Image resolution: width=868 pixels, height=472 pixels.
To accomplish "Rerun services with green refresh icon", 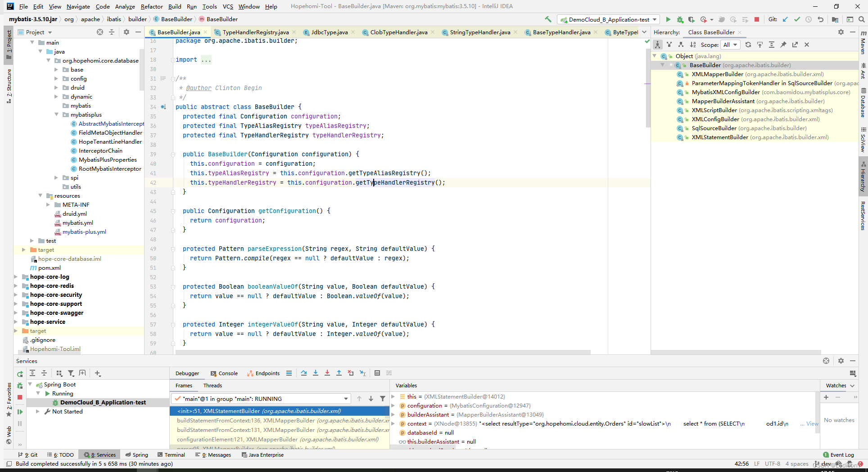I will pos(20,374).
